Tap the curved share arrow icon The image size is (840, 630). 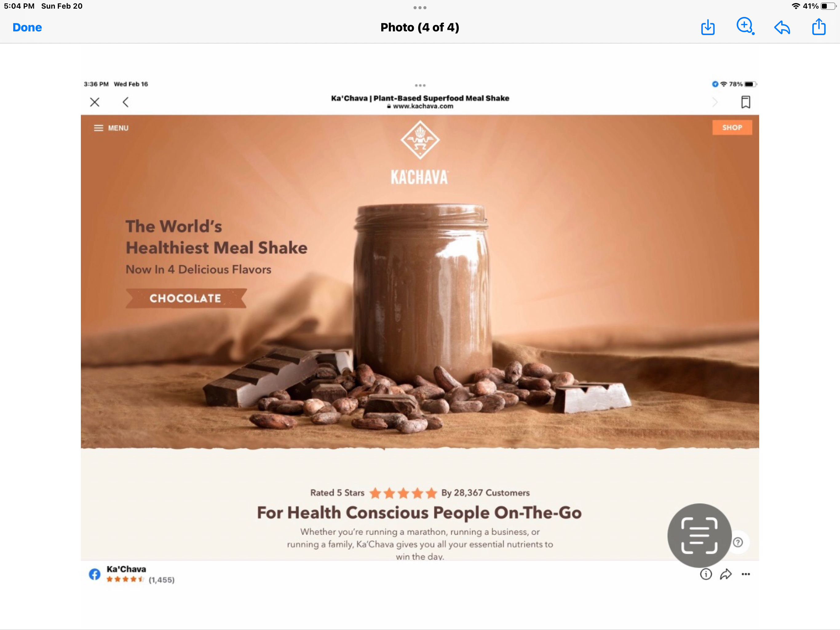pyautogui.click(x=726, y=574)
